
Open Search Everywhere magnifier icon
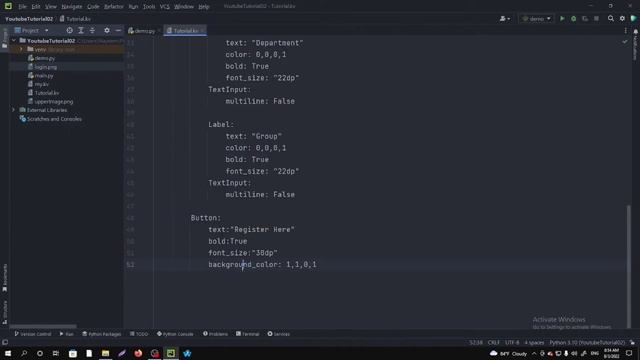pyautogui.click(x=611, y=18)
